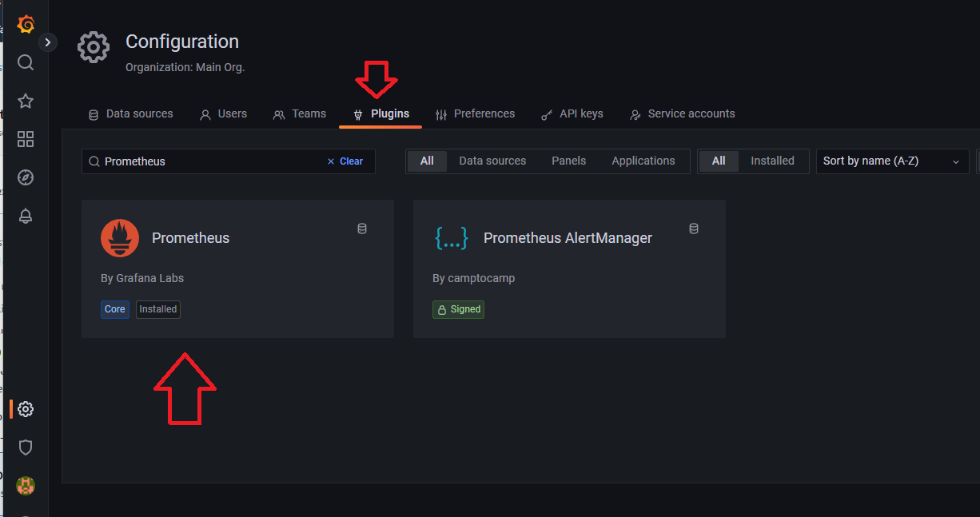Filter plugins by Applications type
Viewport: 980px width, 517px height.
(x=643, y=161)
